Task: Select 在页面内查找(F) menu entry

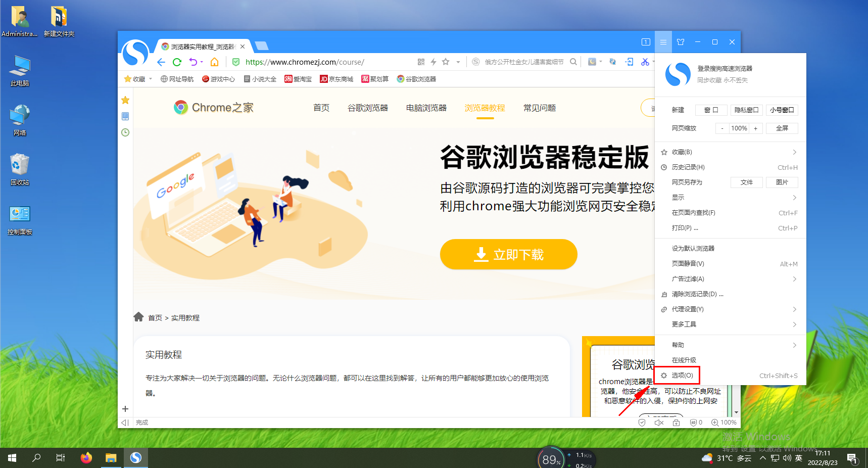Action: coord(730,213)
